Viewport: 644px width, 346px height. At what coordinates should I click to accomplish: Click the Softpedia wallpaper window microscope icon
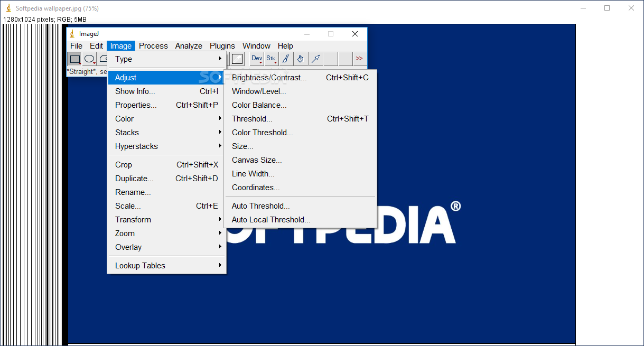8,8
